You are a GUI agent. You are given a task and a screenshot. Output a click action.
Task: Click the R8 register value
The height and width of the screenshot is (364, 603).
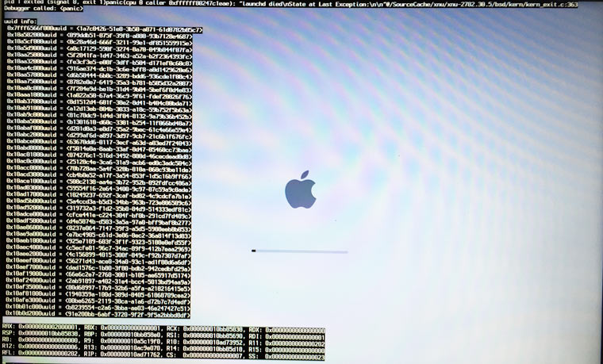point(49,340)
